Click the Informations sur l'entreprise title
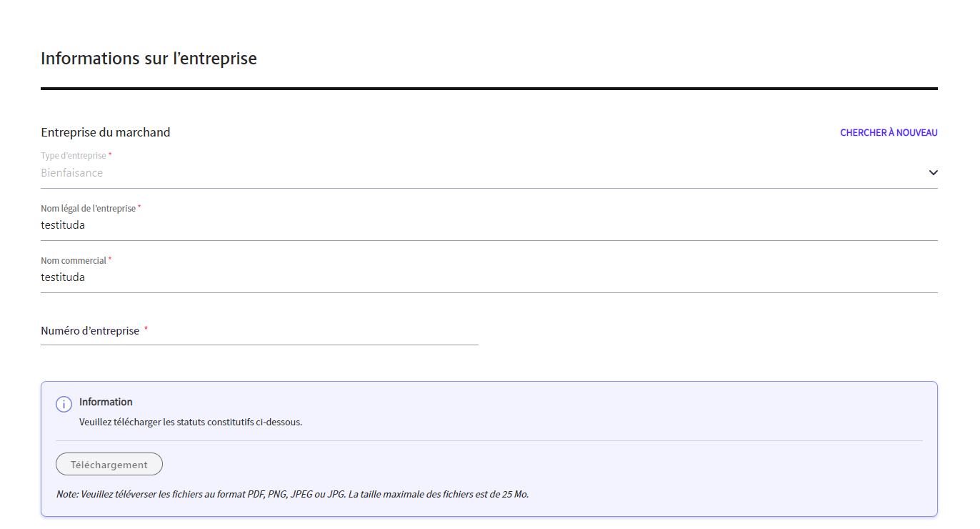Screen dimensions: 980x529 [148, 58]
